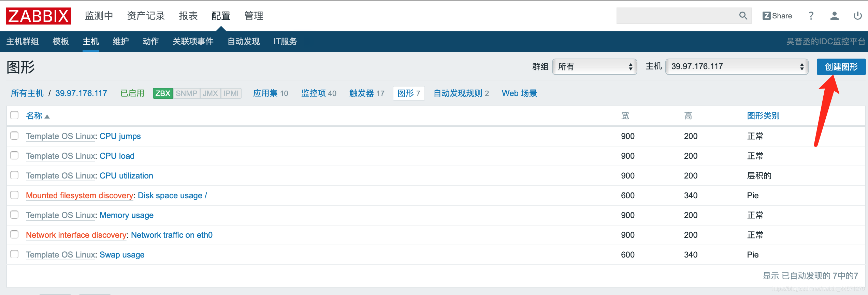This screenshot has width=868, height=295.
Task: Sort by the 图形类别 column header
Action: (763, 116)
